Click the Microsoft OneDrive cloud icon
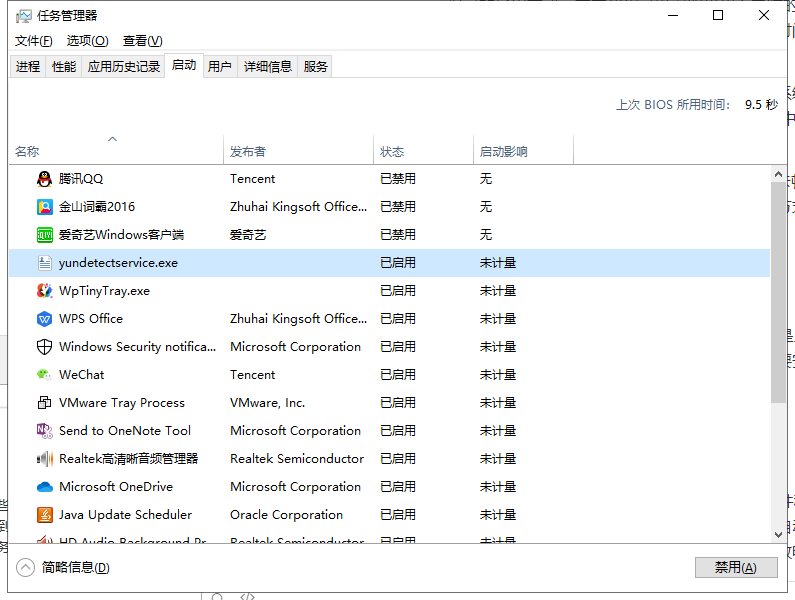This screenshot has height=600, width=795. point(45,487)
